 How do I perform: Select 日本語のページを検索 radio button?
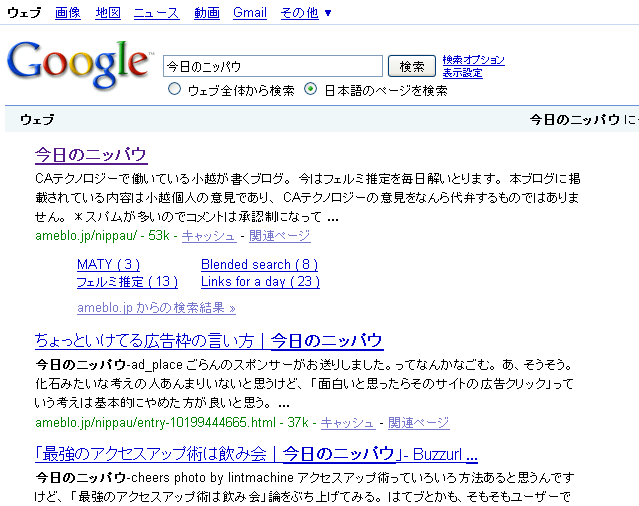point(311,89)
